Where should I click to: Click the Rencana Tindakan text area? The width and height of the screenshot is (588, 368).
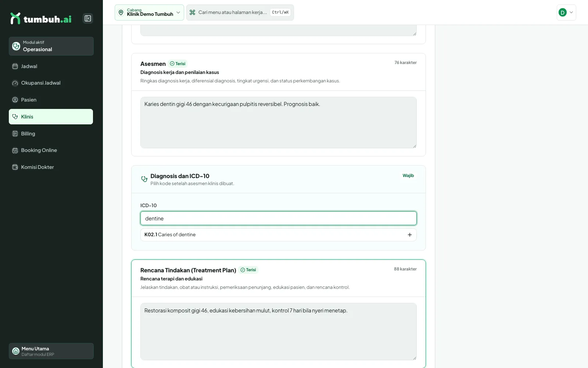(278, 332)
